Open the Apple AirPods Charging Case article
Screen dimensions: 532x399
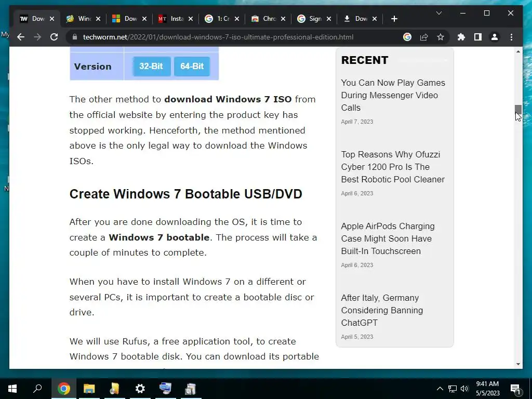(388, 238)
